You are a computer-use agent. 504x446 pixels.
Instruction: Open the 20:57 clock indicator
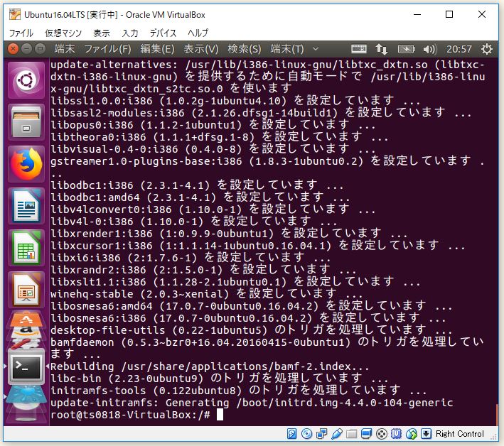(459, 49)
